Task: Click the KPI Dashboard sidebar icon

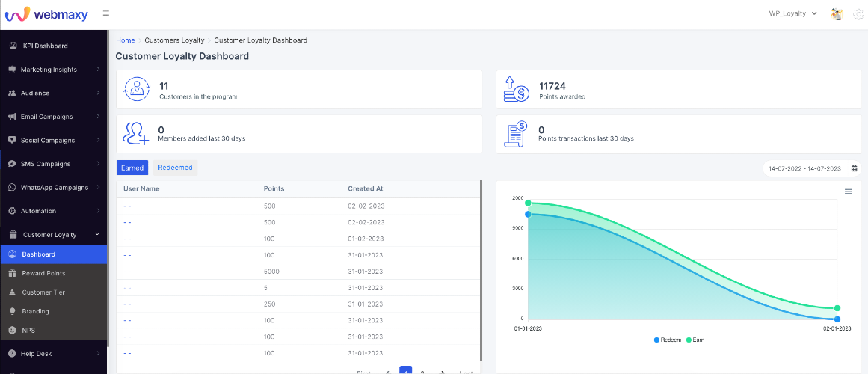Action: pos(13,46)
